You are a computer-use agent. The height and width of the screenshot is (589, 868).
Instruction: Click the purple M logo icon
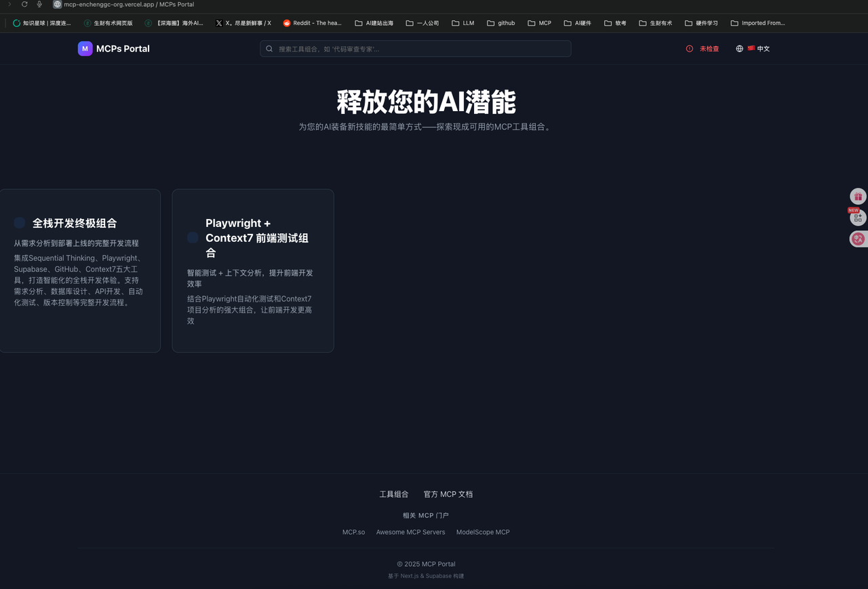tap(85, 49)
